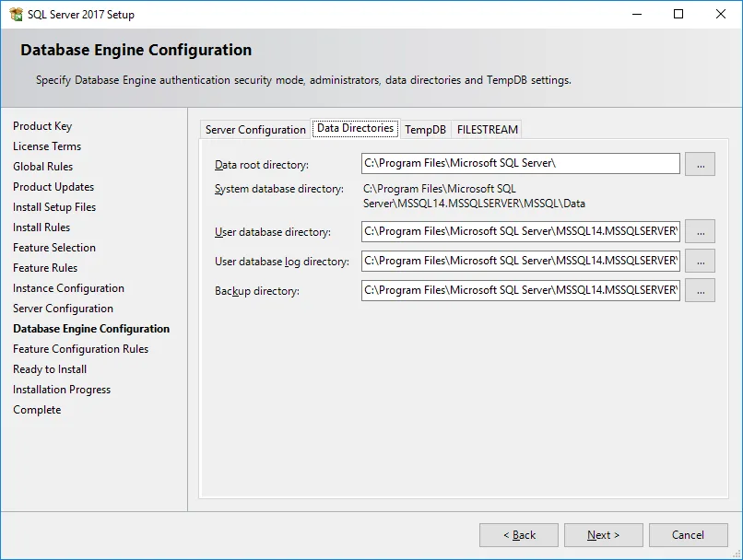
Task: Select the Server Configuration step in sidebar
Action: 63,309
